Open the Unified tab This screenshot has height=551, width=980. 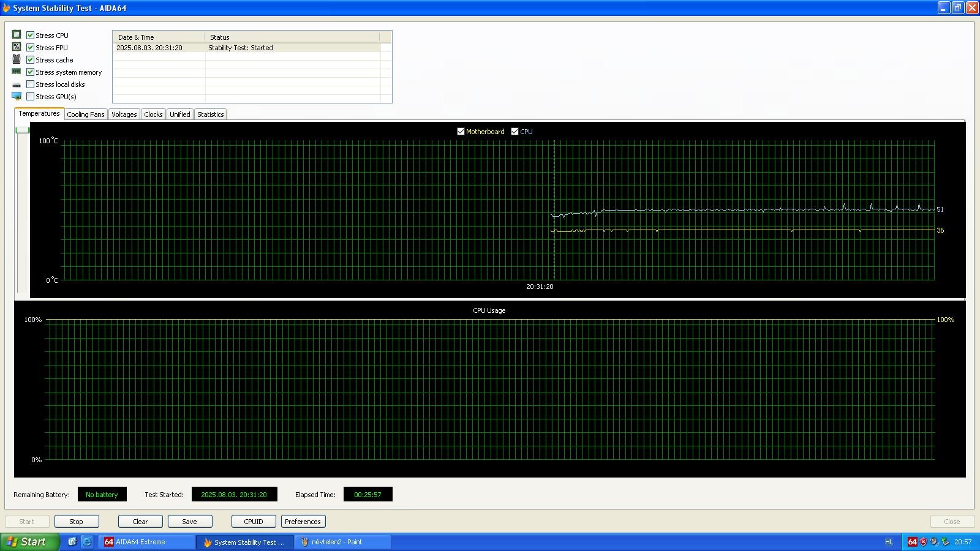179,114
